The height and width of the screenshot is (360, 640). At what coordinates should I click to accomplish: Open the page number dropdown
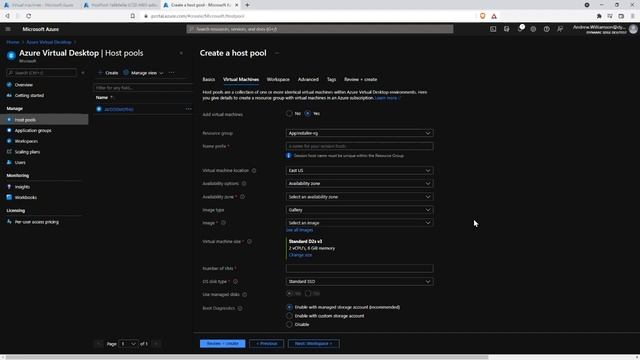click(128, 344)
